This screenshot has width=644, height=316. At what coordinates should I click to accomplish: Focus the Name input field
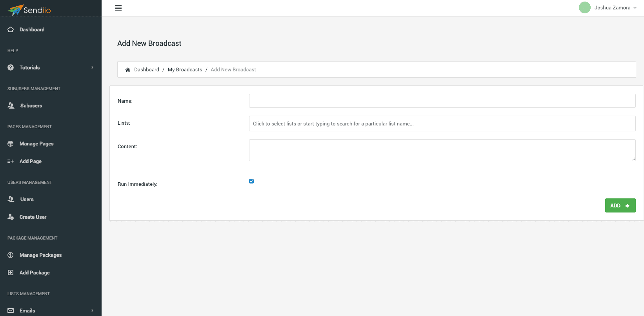tap(442, 101)
